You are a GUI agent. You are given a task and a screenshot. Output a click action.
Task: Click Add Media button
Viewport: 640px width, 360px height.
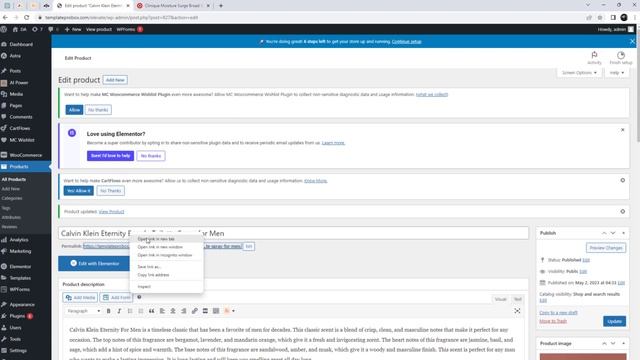tap(80, 298)
